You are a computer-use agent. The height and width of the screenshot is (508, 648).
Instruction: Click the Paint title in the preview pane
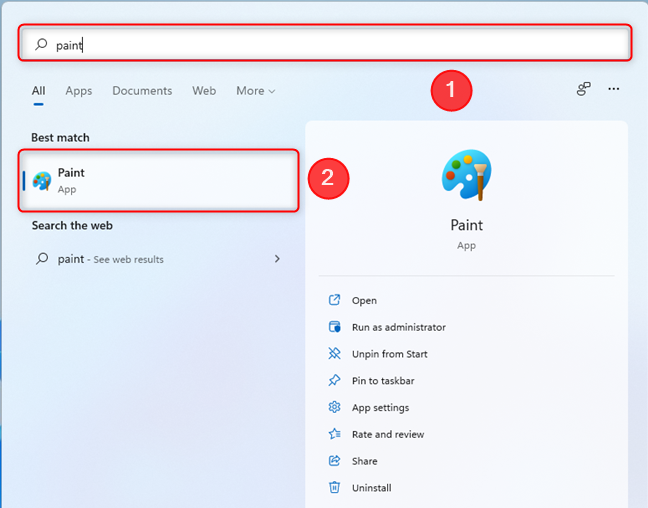pyautogui.click(x=467, y=225)
